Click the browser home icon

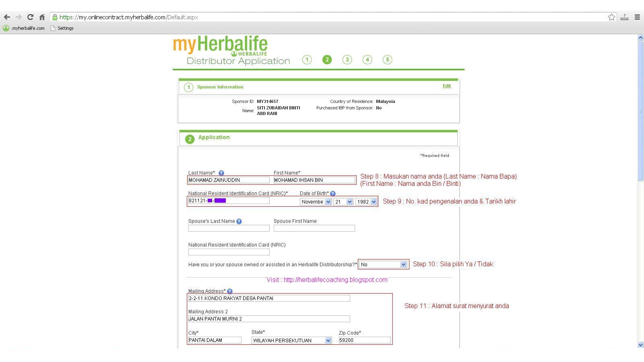pos(42,17)
